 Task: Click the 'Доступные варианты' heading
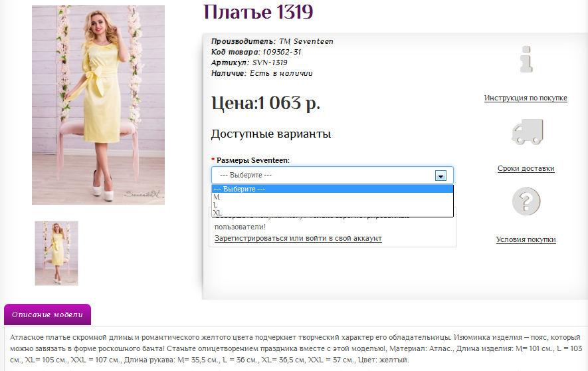coord(270,134)
